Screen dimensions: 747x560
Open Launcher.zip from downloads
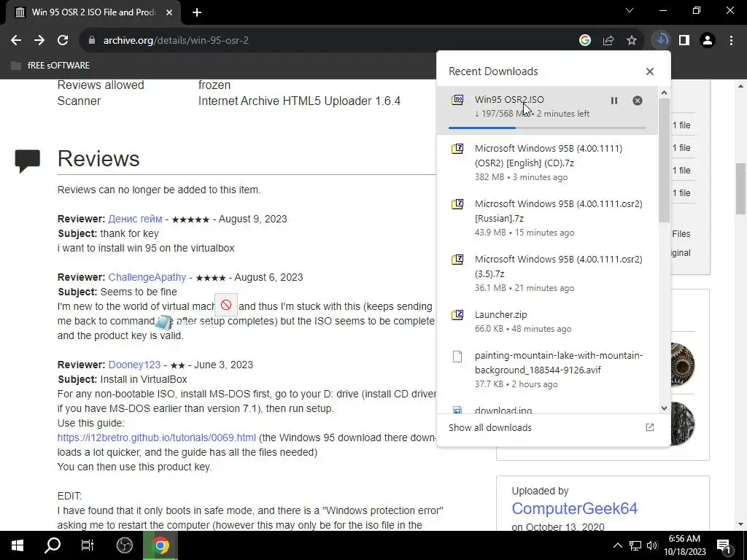[547, 322]
